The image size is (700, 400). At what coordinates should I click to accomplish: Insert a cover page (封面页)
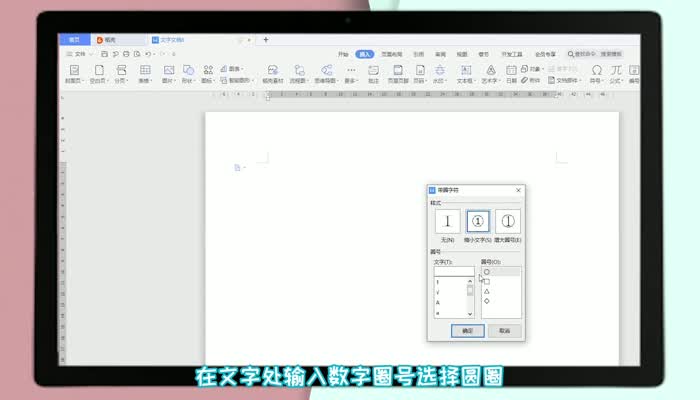74,74
